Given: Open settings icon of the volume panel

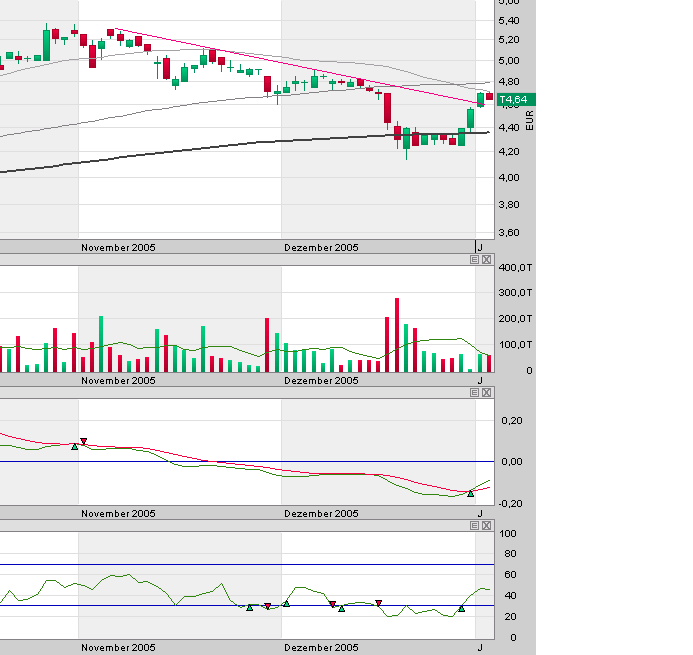Looking at the screenshot, I should [x=474, y=260].
